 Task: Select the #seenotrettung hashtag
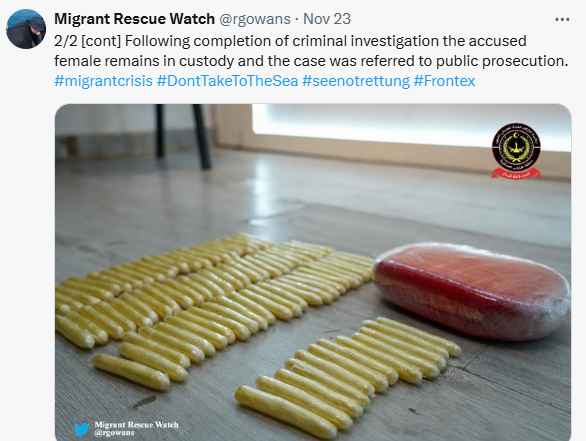coord(356,81)
